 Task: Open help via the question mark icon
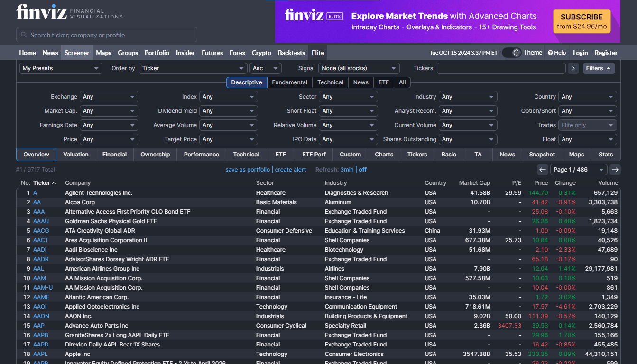click(551, 53)
